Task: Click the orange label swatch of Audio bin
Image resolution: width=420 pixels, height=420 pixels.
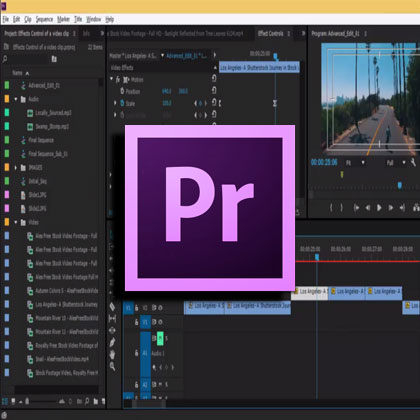Action: tap(7, 99)
